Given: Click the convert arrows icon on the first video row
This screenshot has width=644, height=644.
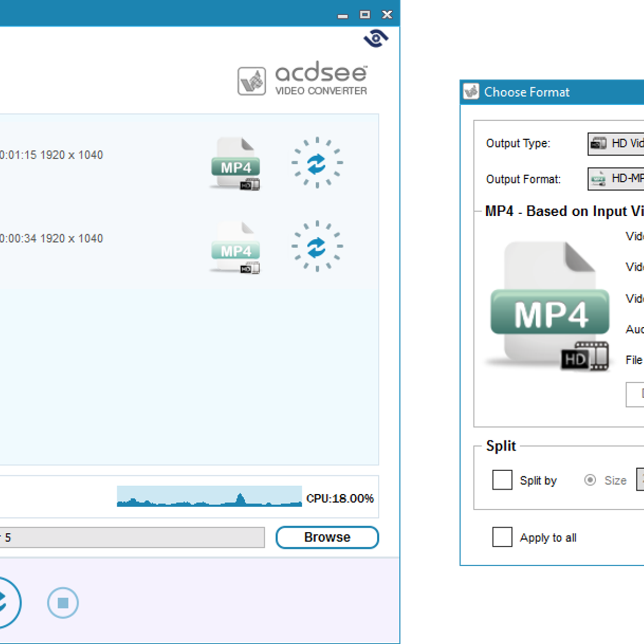Looking at the screenshot, I should point(317,163).
